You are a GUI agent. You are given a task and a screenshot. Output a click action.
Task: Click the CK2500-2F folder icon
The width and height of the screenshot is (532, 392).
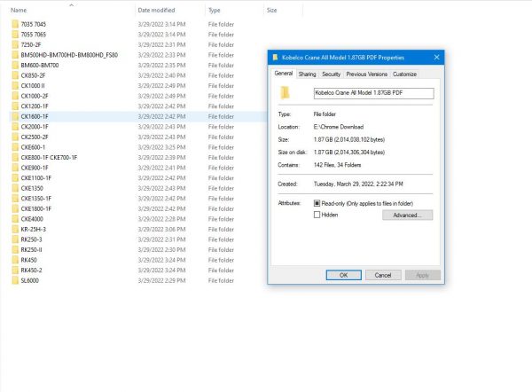[15, 137]
